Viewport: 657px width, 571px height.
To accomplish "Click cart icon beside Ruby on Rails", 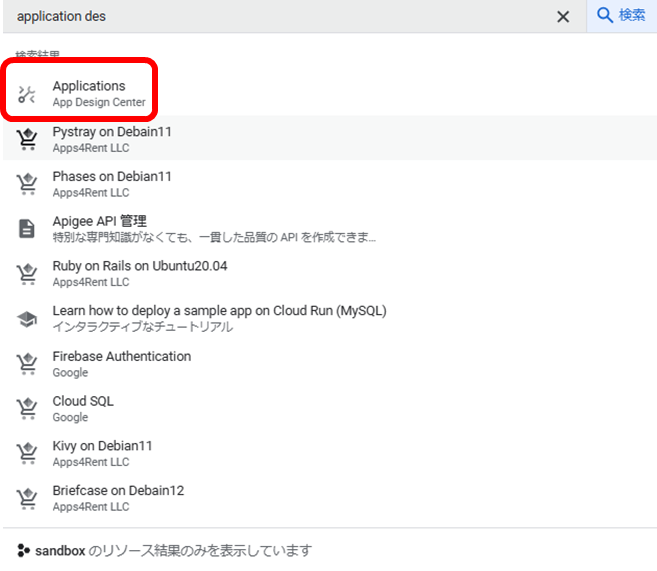I will (27, 274).
